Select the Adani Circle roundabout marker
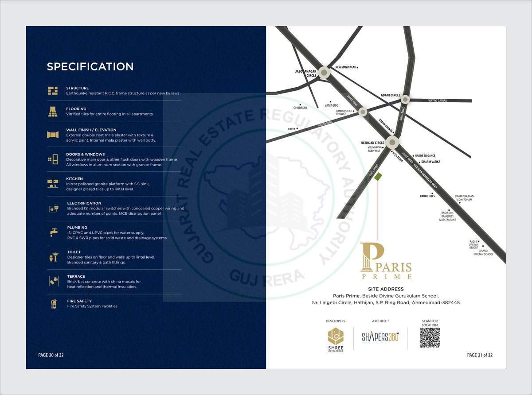Screen dimensions: 532x395 (x=405, y=100)
